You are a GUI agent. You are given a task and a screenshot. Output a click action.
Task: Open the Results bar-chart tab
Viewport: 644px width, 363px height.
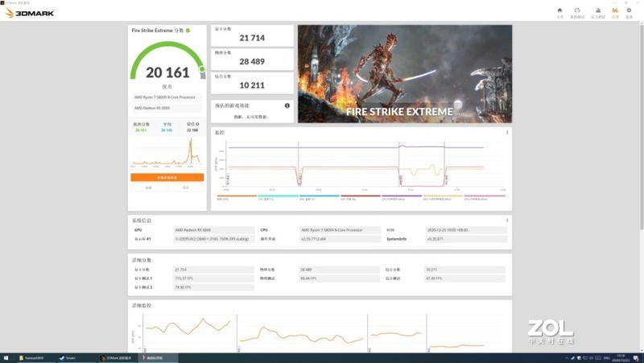point(615,13)
